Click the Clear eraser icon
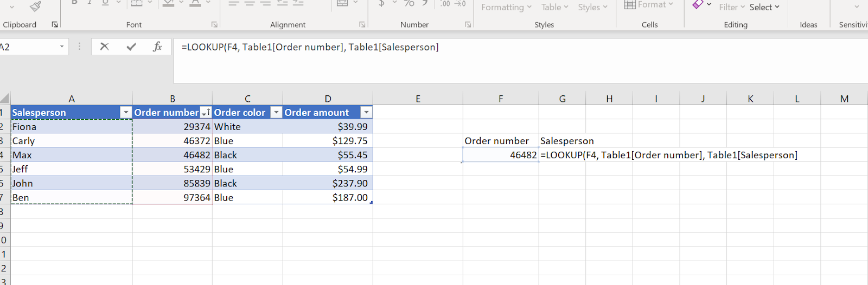868x285 pixels. 698,5
